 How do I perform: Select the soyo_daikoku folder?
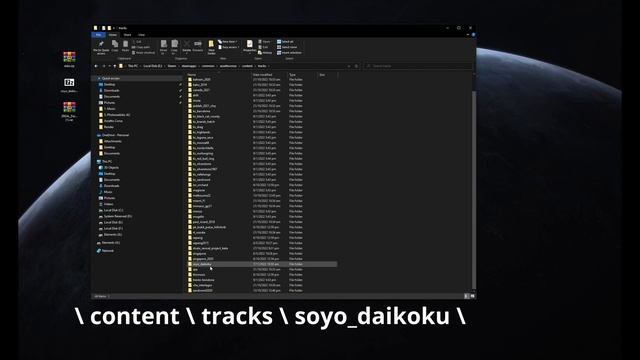coord(262,264)
